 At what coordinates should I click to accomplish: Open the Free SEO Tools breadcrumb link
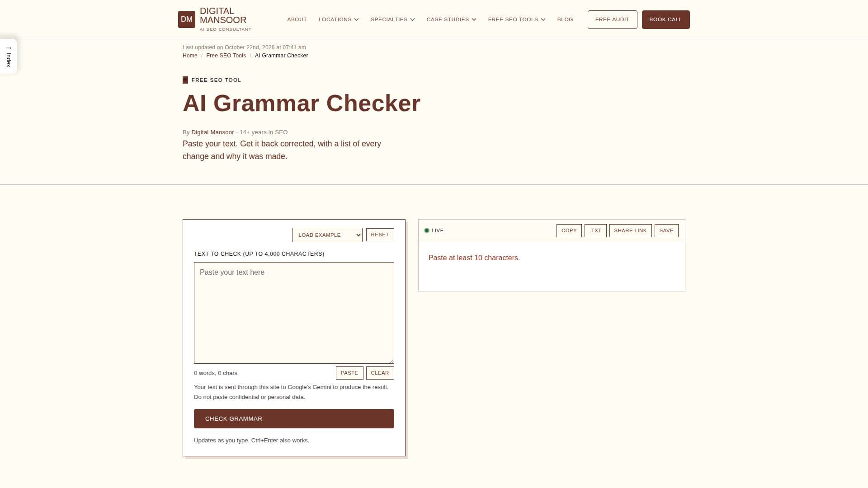pos(226,56)
